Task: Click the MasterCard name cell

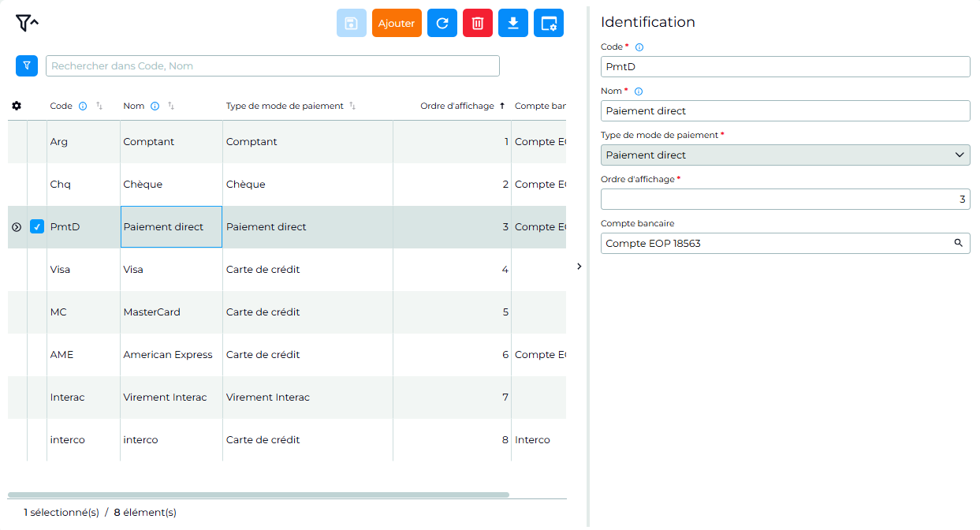Action: click(x=171, y=312)
